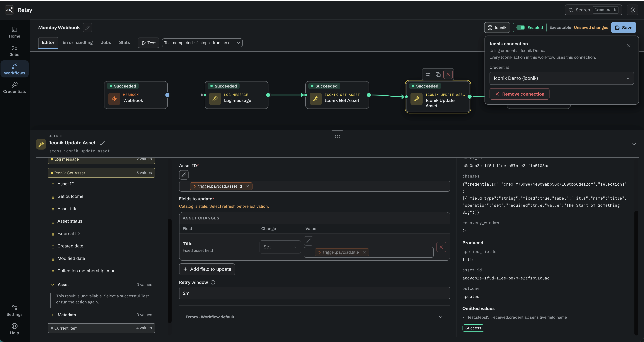Open the Set change operation dropdown
The height and width of the screenshot is (342, 644).
pyautogui.click(x=280, y=247)
